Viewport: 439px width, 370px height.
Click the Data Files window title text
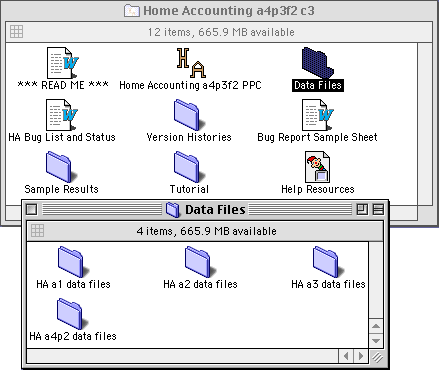pyautogui.click(x=215, y=210)
